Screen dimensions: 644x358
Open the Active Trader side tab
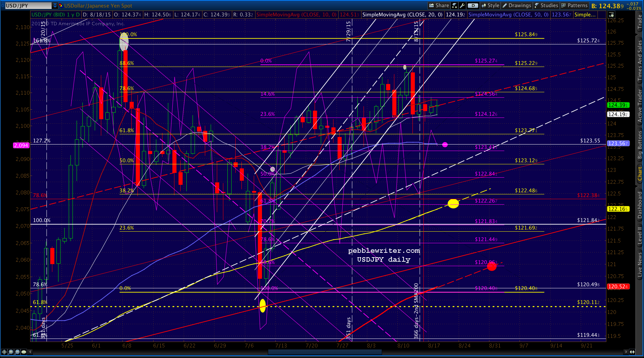(x=640, y=105)
